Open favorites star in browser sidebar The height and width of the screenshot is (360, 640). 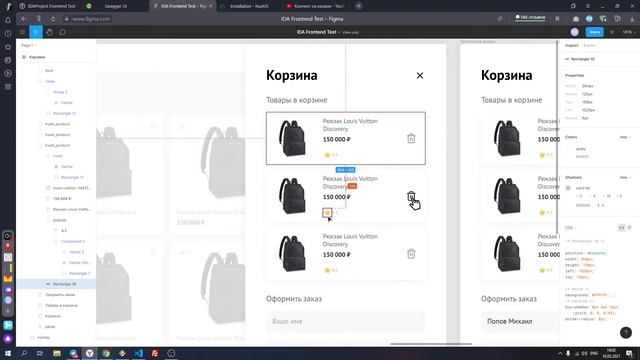coord(8,47)
